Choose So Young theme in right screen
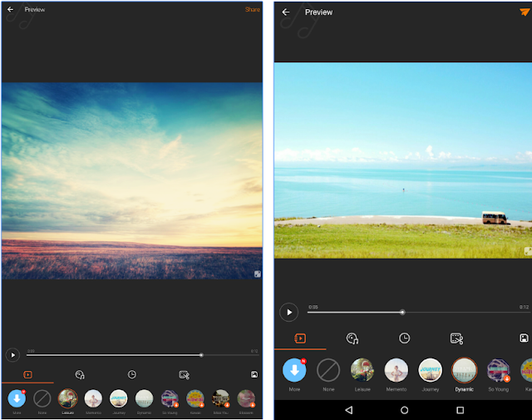This screenshot has height=420, width=532. tap(498, 370)
